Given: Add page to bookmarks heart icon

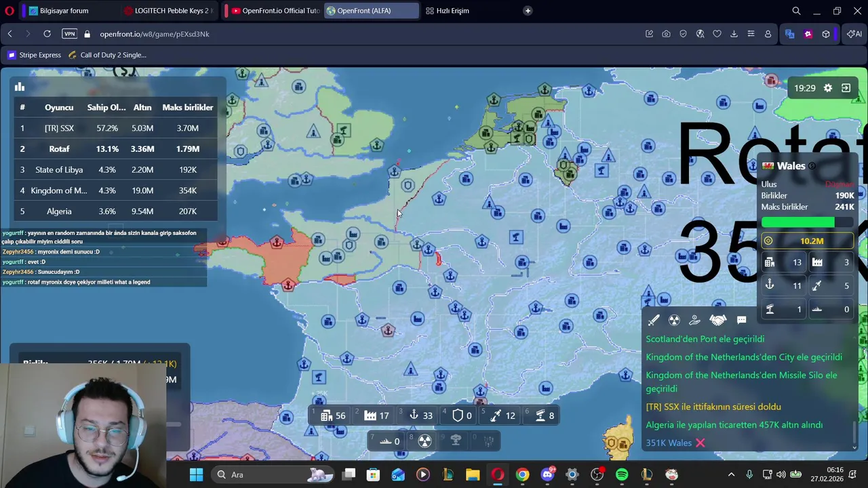Looking at the screenshot, I should [717, 34].
